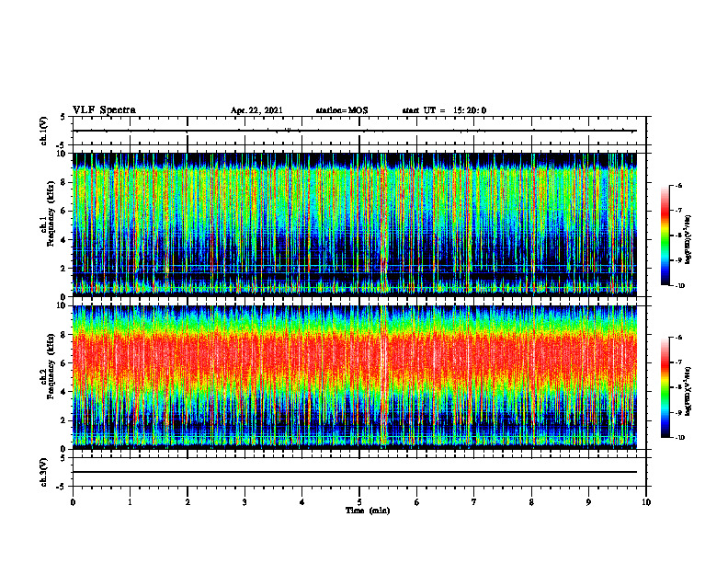Click the "station=MOS" header label
The width and height of the screenshot is (728, 563).
pyautogui.click(x=342, y=110)
